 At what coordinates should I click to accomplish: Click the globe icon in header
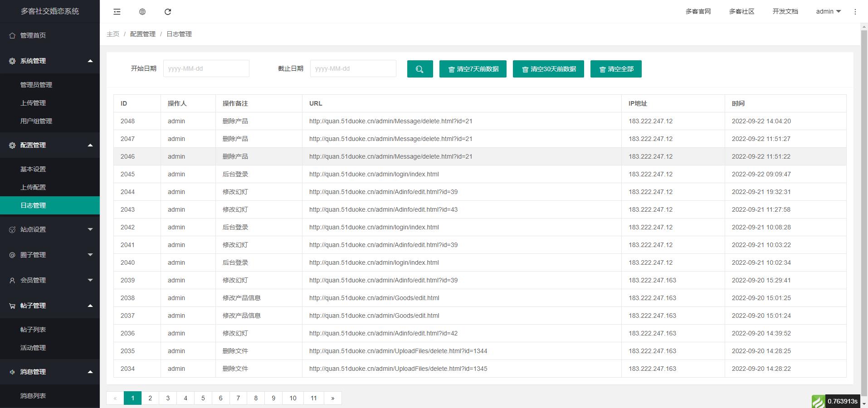142,12
